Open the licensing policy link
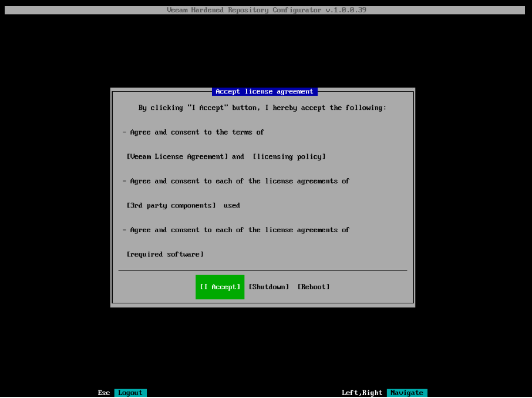 coord(289,156)
